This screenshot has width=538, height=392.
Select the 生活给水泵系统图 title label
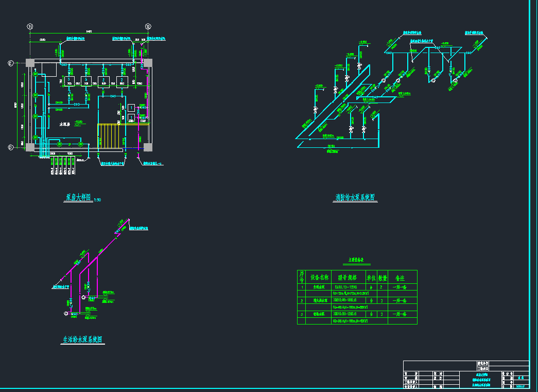click(x=83, y=340)
